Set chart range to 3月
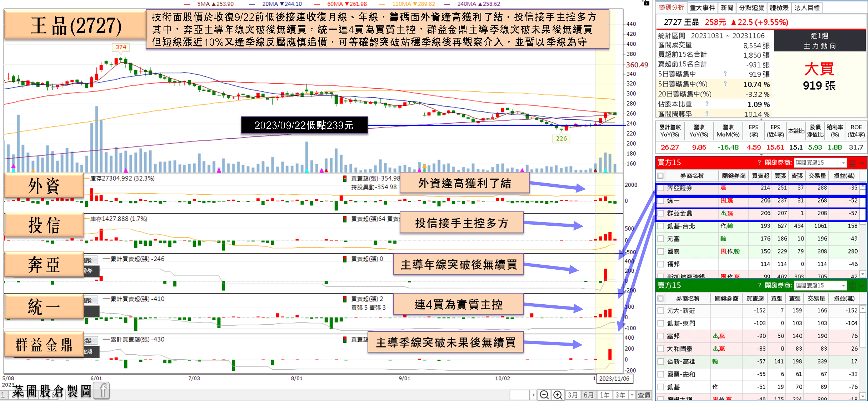The image size is (868, 410). [573, 395]
